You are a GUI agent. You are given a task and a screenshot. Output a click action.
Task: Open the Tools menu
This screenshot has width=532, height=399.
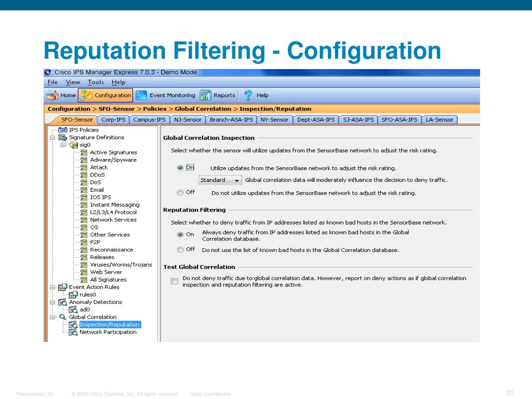click(x=96, y=82)
